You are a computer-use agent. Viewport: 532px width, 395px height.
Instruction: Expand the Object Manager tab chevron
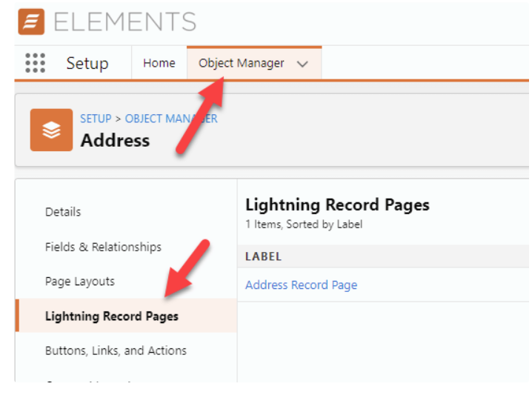coord(302,64)
